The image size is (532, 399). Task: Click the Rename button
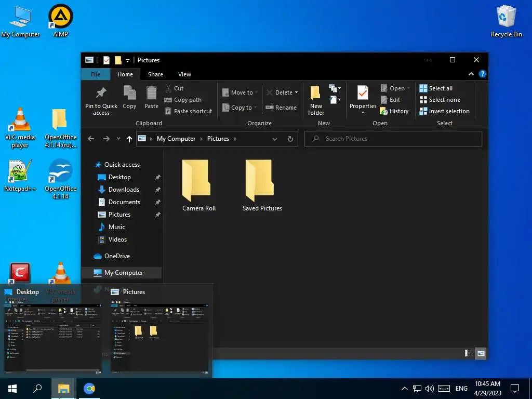(281, 108)
